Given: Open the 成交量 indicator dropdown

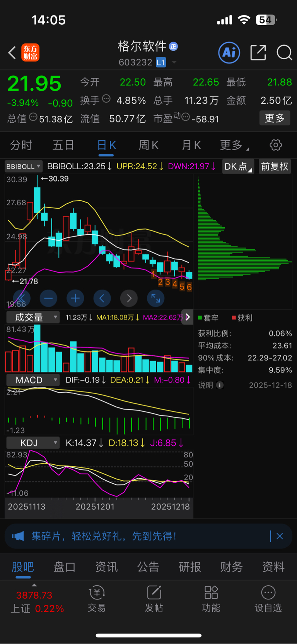Looking at the screenshot, I should point(33,318).
